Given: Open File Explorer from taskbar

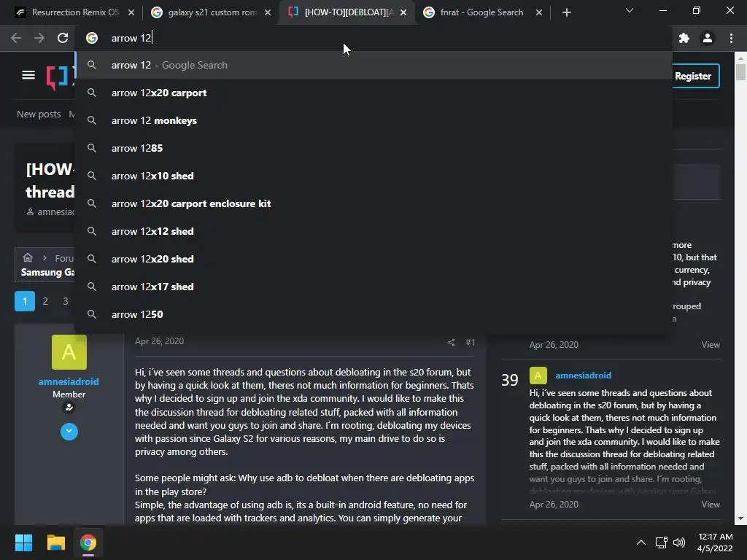Looking at the screenshot, I should [55, 542].
